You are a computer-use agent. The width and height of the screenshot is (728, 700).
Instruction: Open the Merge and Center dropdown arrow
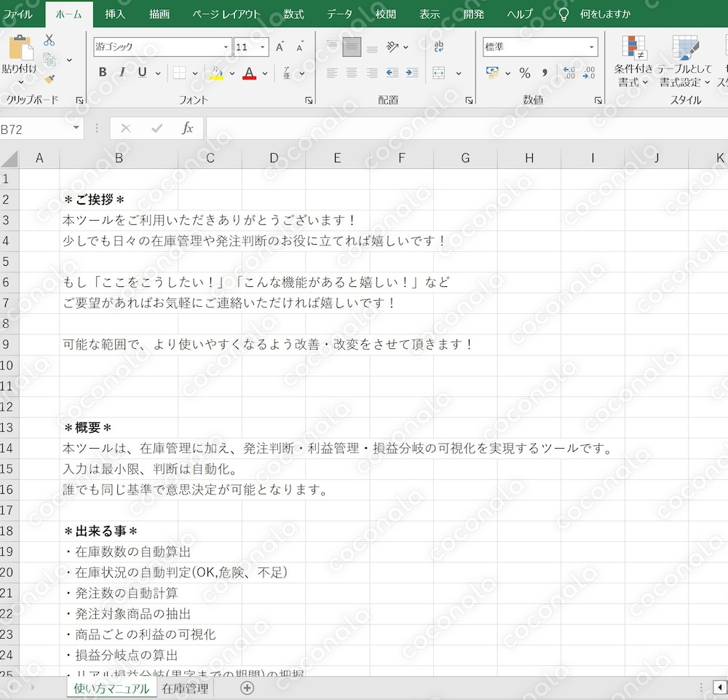point(459,74)
